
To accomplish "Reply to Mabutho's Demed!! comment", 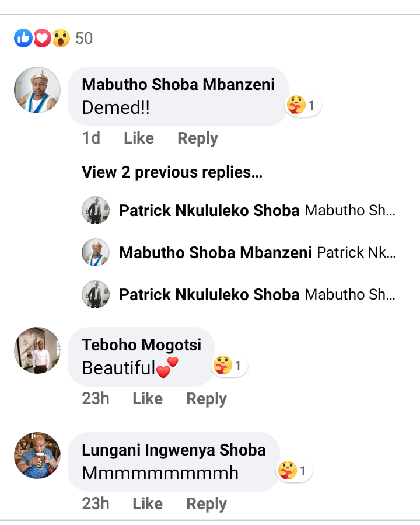I will click(x=198, y=138).
